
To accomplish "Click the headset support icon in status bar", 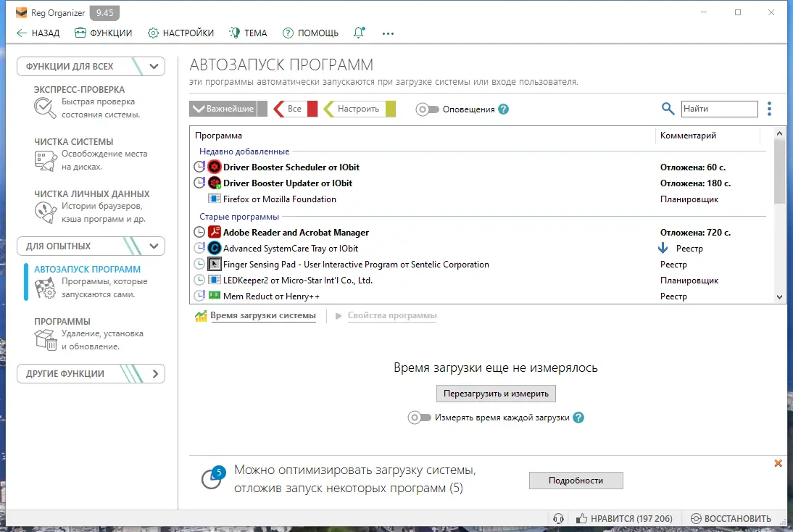I will [558, 519].
